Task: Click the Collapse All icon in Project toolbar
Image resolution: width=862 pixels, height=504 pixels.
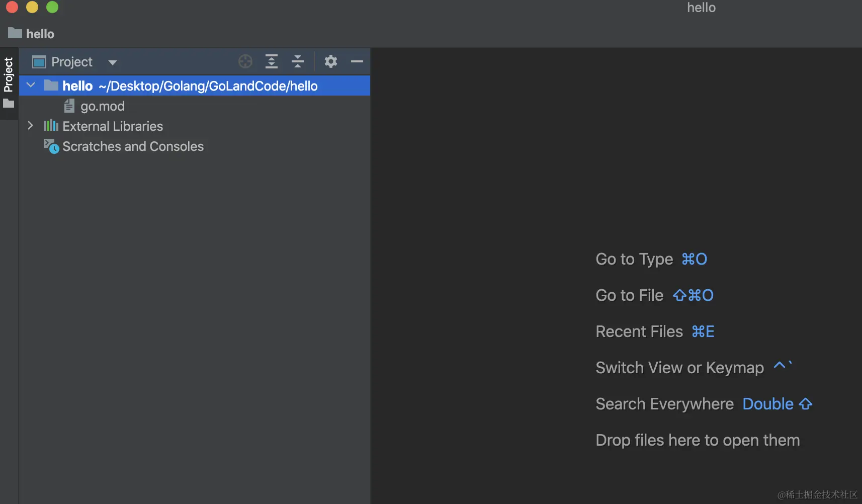Action: (x=298, y=61)
